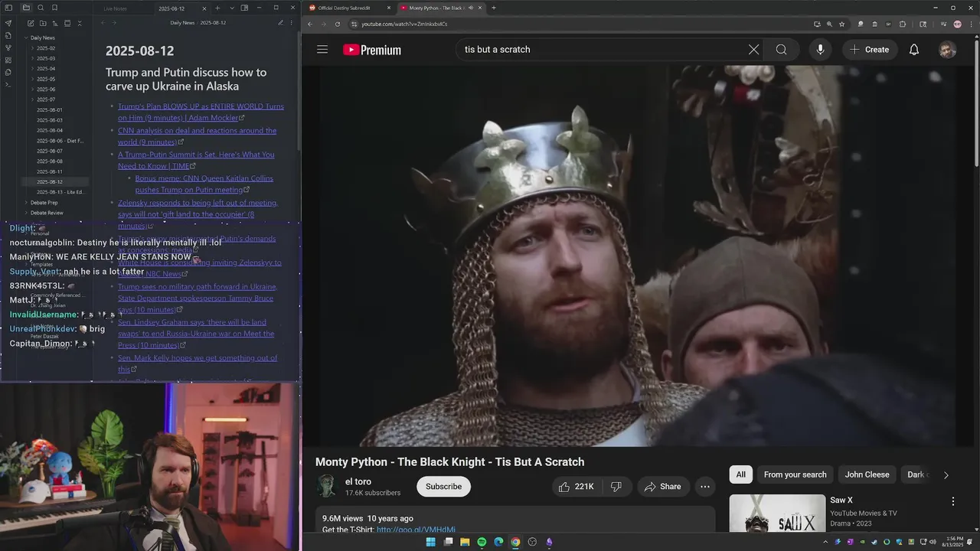The width and height of the screenshot is (980, 551).
Task: Switch to Official Destiny Subreddit tab
Action: click(348, 8)
